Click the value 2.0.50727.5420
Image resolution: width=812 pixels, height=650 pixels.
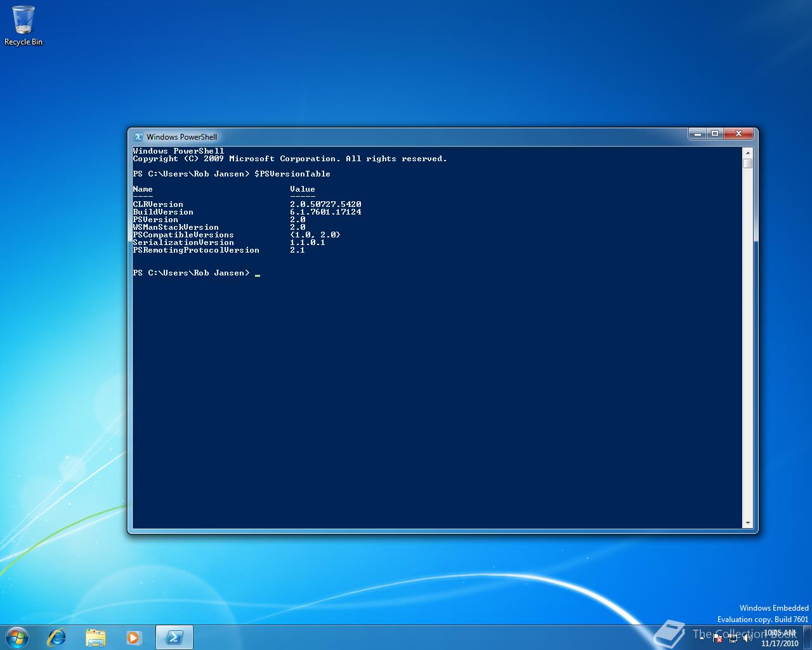(325, 204)
